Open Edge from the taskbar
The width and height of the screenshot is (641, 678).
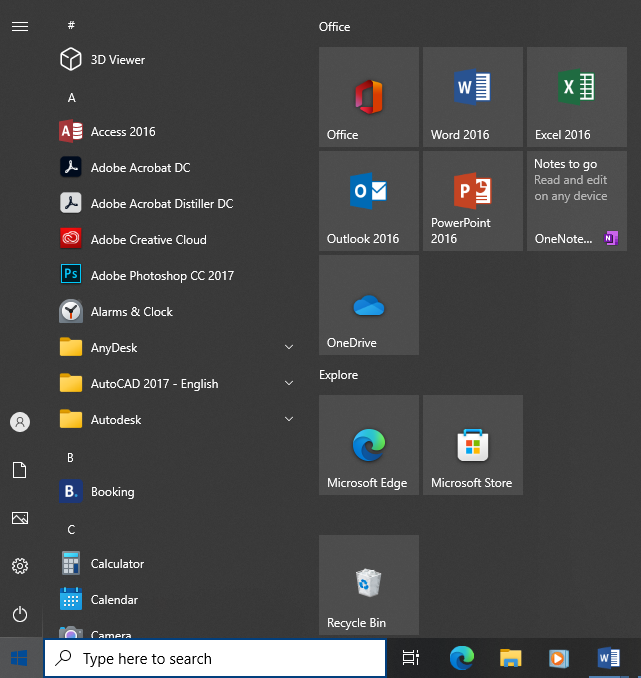(x=462, y=658)
